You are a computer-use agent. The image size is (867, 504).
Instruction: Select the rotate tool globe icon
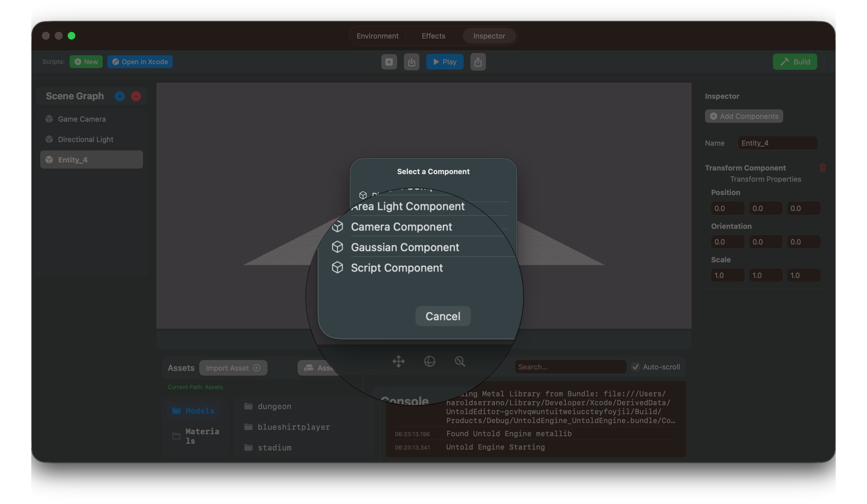(429, 361)
